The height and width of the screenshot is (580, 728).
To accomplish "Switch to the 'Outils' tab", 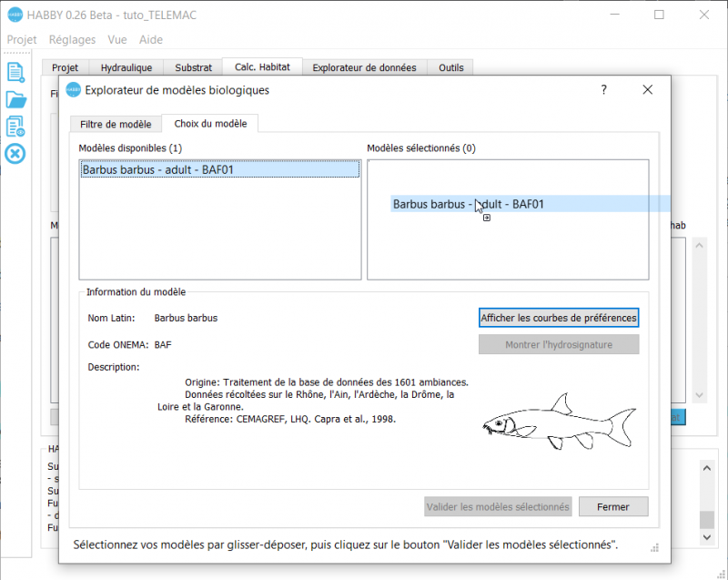I will (x=450, y=66).
